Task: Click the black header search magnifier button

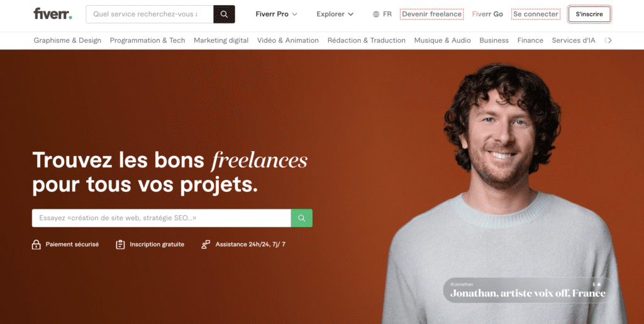Action: point(225,14)
